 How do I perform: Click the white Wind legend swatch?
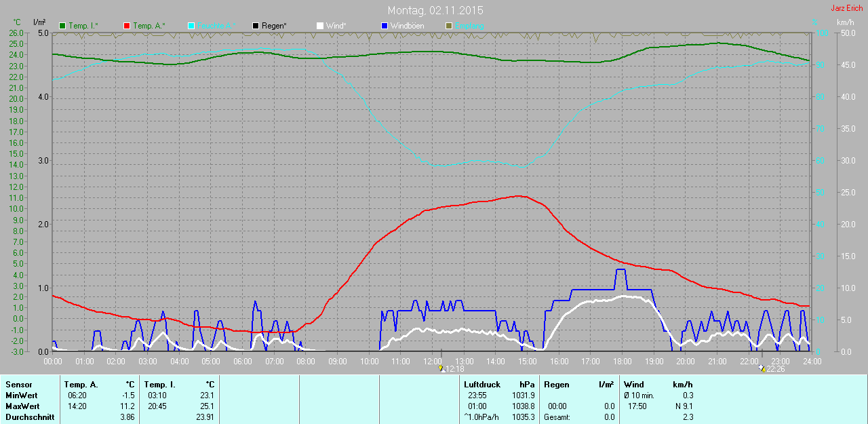click(319, 26)
